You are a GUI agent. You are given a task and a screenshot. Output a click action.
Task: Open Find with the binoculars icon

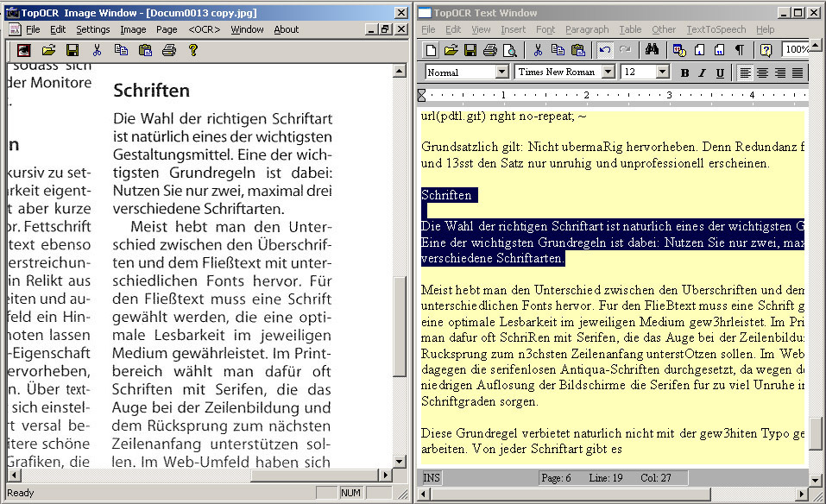pyautogui.click(x=653, y=50)
